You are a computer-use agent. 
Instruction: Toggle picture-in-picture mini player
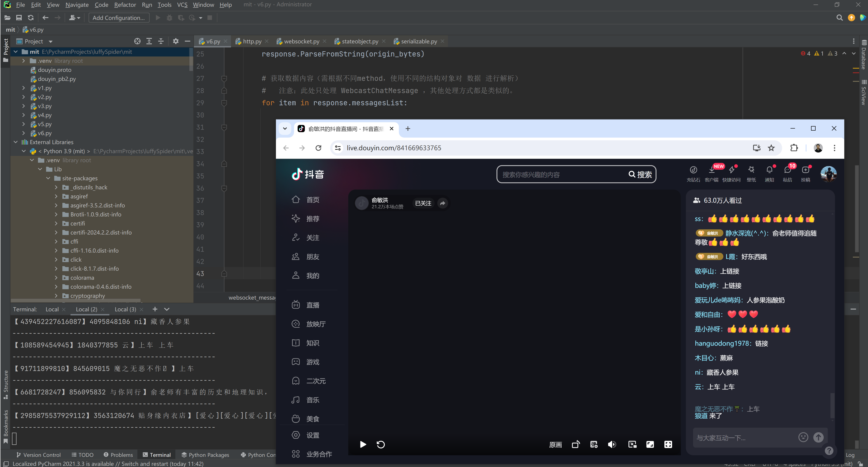(x=632, y=444)
